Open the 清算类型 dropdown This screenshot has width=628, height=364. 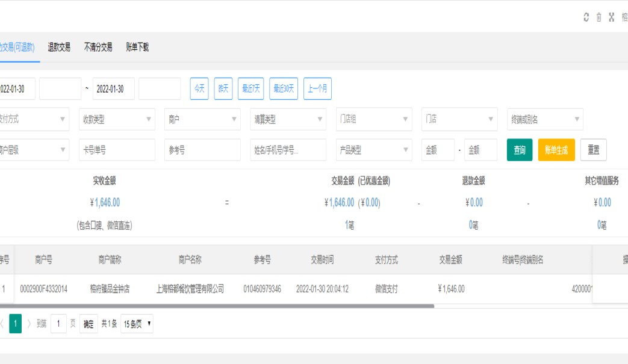pos(288,119)
